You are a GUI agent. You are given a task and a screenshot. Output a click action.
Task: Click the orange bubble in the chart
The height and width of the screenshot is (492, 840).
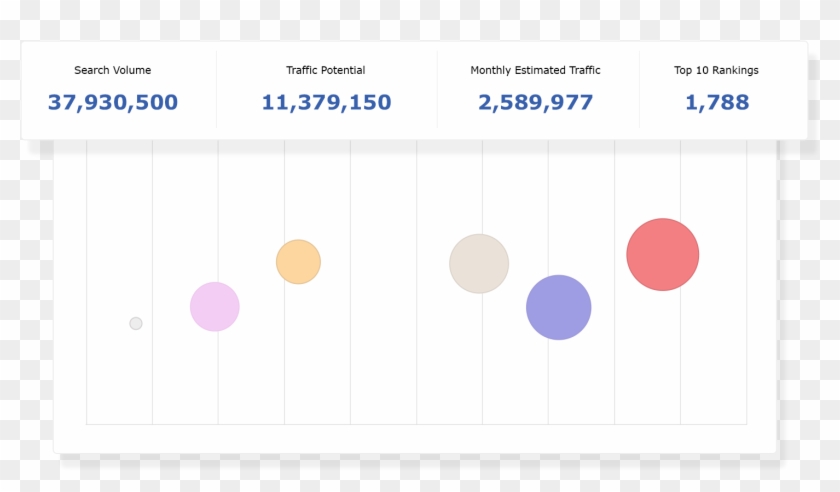pyautogui.click(x=298, y=262)
